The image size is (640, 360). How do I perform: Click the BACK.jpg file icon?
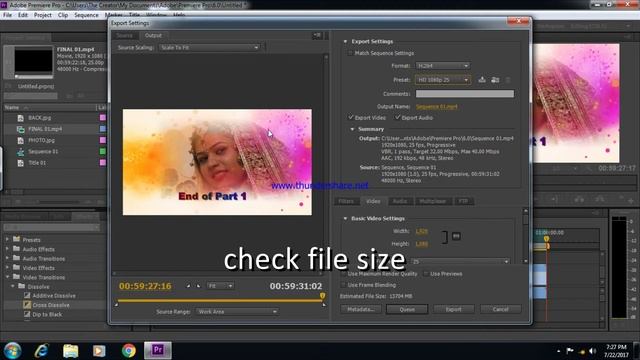(20, 118)
